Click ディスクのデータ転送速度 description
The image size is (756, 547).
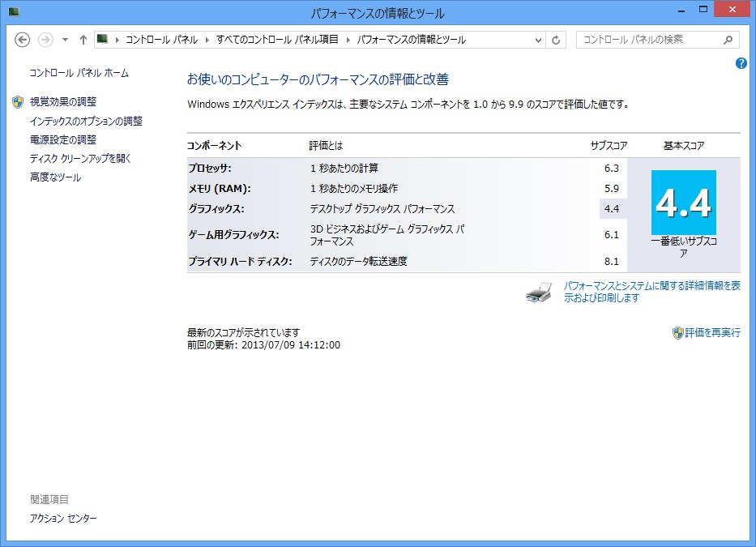pos(359,262)
